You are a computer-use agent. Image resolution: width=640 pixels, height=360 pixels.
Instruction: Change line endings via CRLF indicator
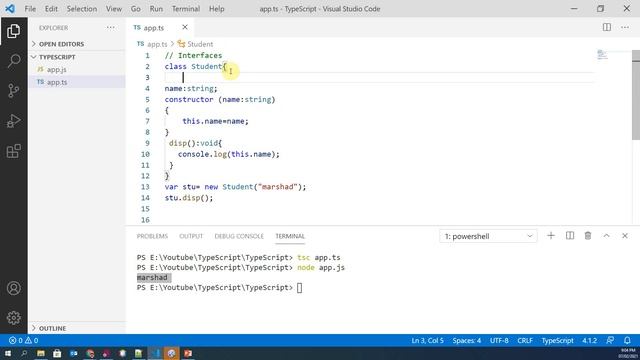coord(525,340)
